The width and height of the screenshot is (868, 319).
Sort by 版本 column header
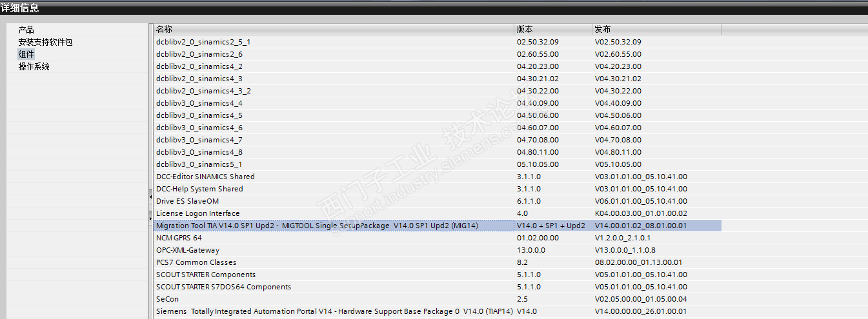point(553,30)
